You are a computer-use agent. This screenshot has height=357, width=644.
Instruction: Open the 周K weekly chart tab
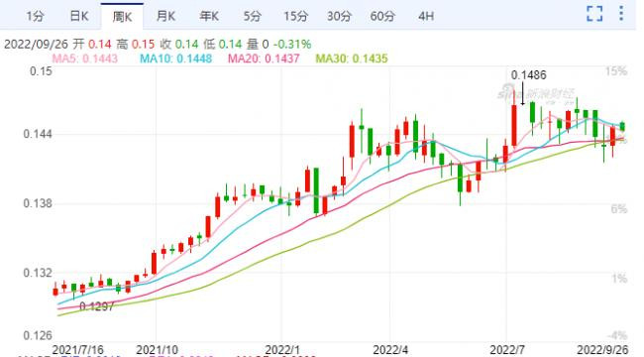(x=122, y=17)
